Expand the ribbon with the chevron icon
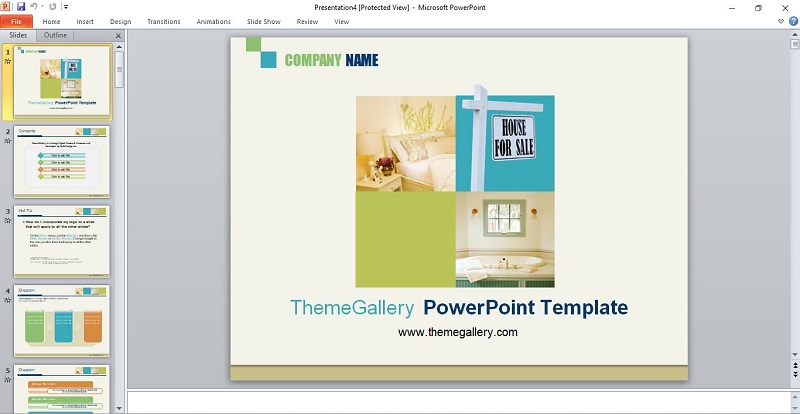The height and width of the screenshot is (414, 800). [781, 21]
